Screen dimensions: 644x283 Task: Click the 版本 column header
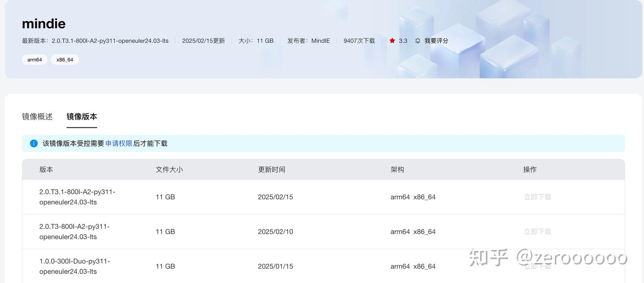point(46,169)
